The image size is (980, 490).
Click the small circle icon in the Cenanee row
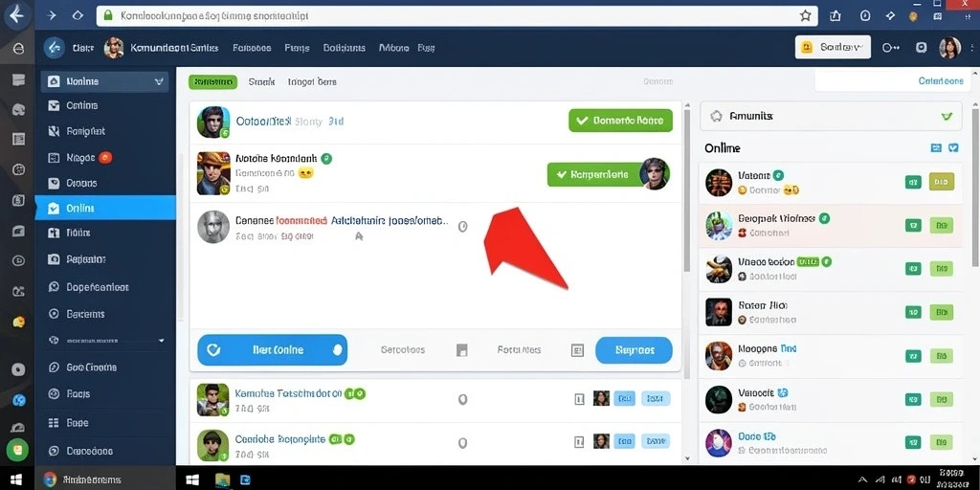click(x=462, y=227)
